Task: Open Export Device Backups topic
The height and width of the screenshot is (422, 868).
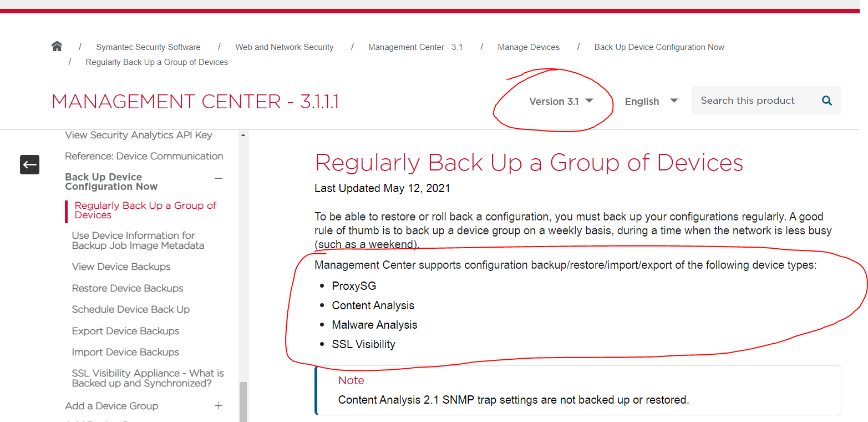Action: pos(125,331)
